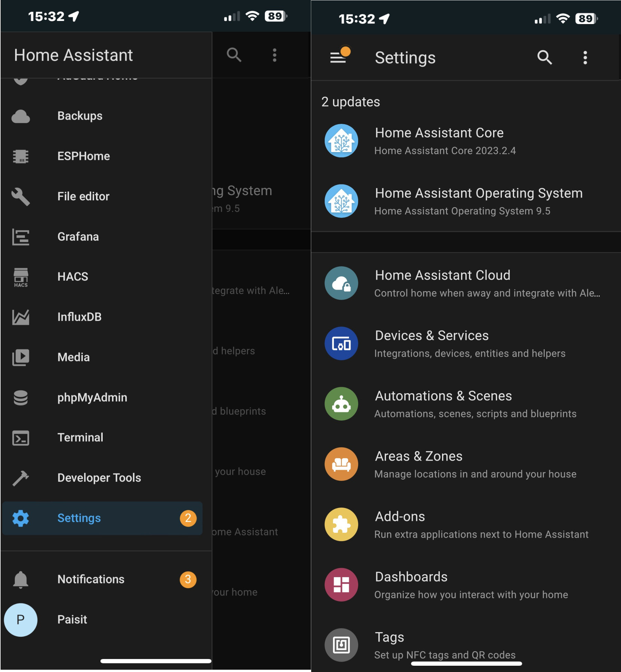
Task: Open the Backups cloud icon in sidebar
Action: (x=21, y=116)
